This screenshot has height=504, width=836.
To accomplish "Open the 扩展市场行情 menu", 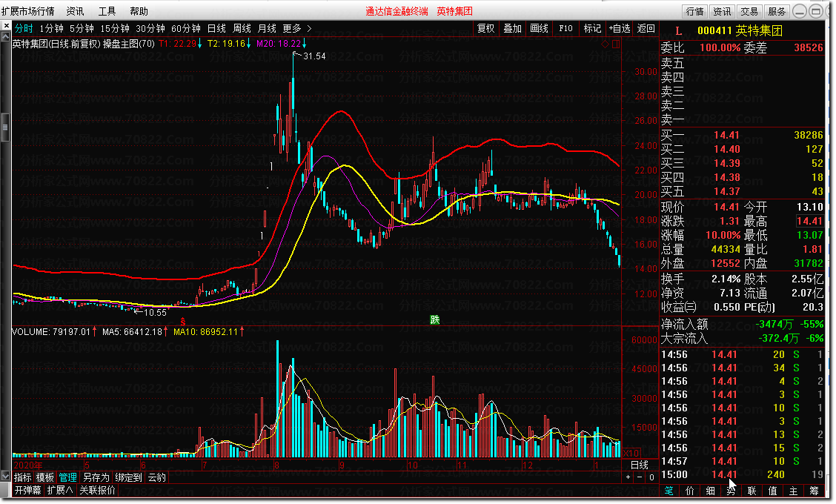I will 27,10.
